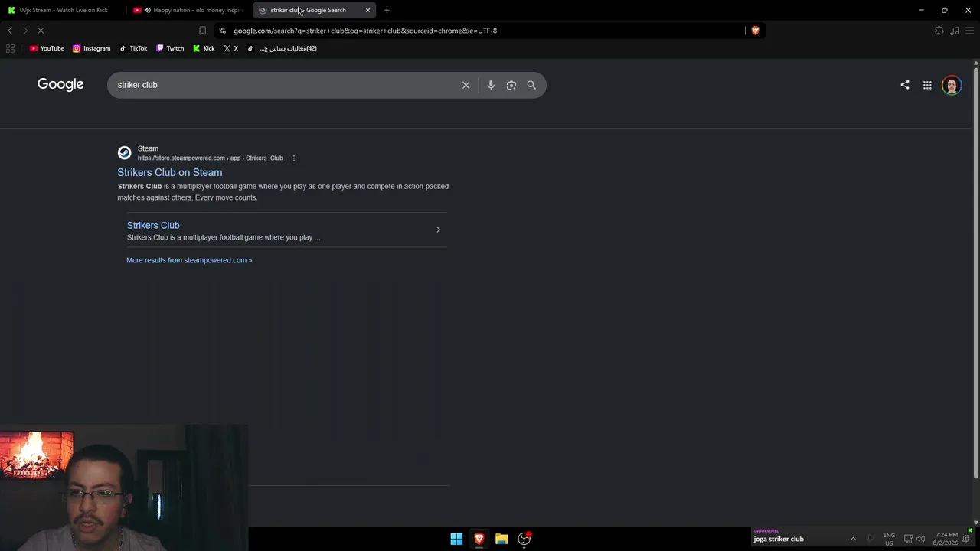Image resolution: width=980 pixels, height=551 pixels.
Task: Click the 'Steam' site name above result
Action: pos(148,148)
